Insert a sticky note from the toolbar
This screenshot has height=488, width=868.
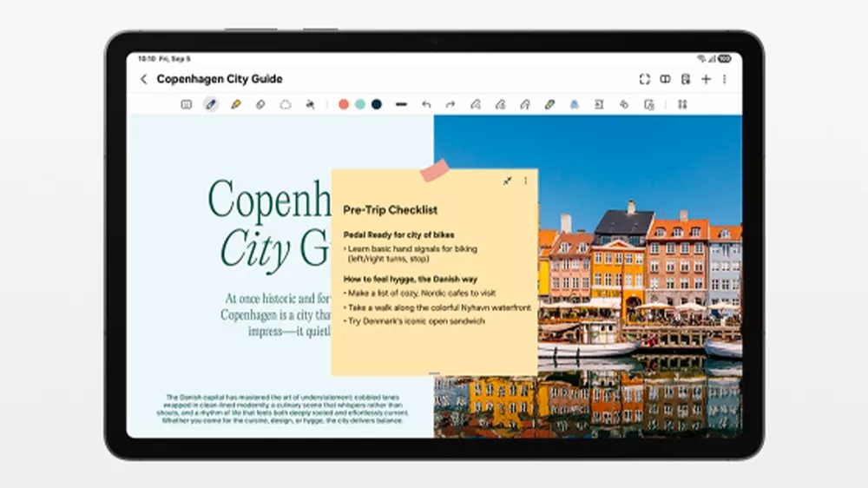click(x=648, y=104)
